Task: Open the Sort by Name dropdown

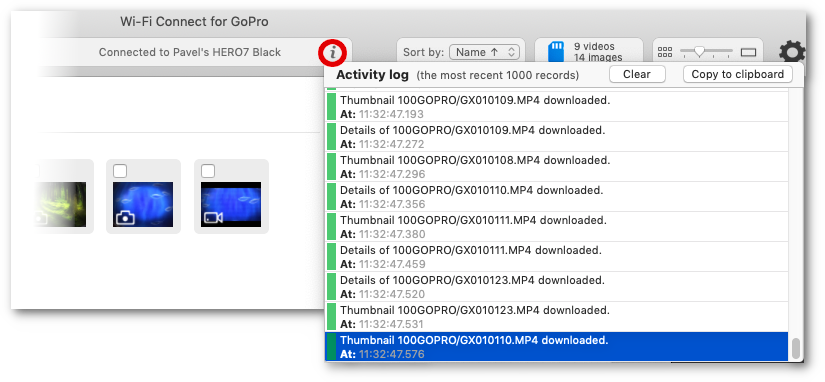Action: coord(484,52)
